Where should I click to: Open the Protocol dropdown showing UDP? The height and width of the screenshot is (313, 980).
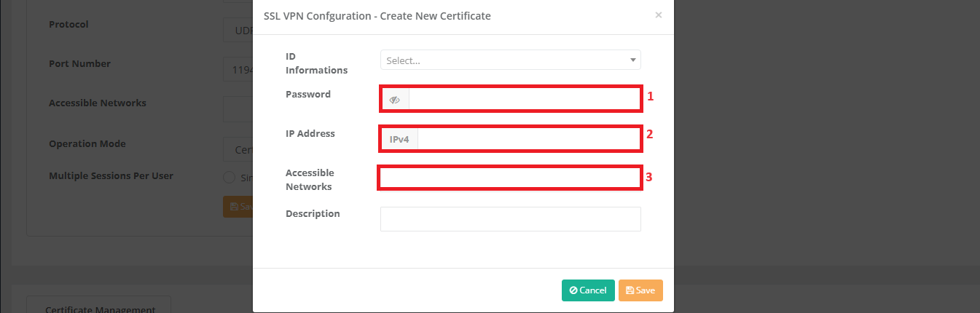coord(238,31)
